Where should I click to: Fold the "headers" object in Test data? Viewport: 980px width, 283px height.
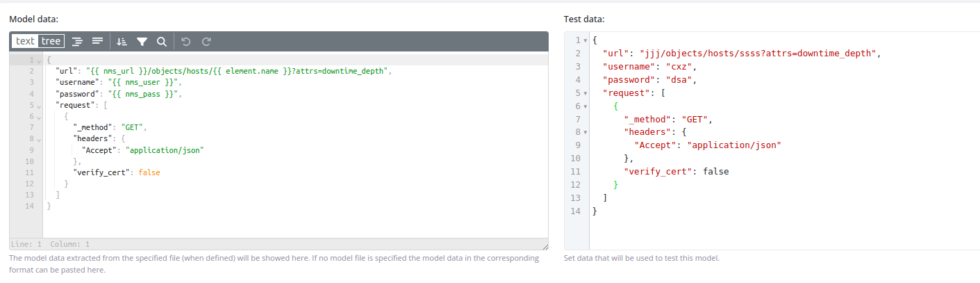(585, 132)
